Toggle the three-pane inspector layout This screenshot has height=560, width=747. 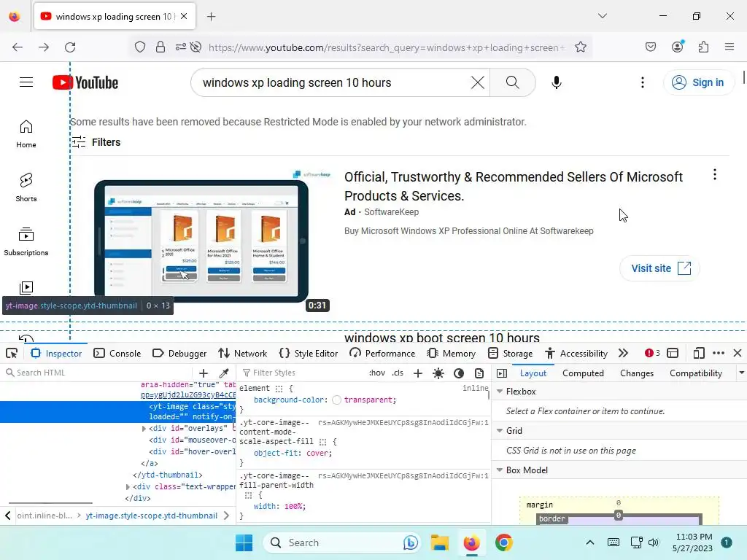(502, 373)
